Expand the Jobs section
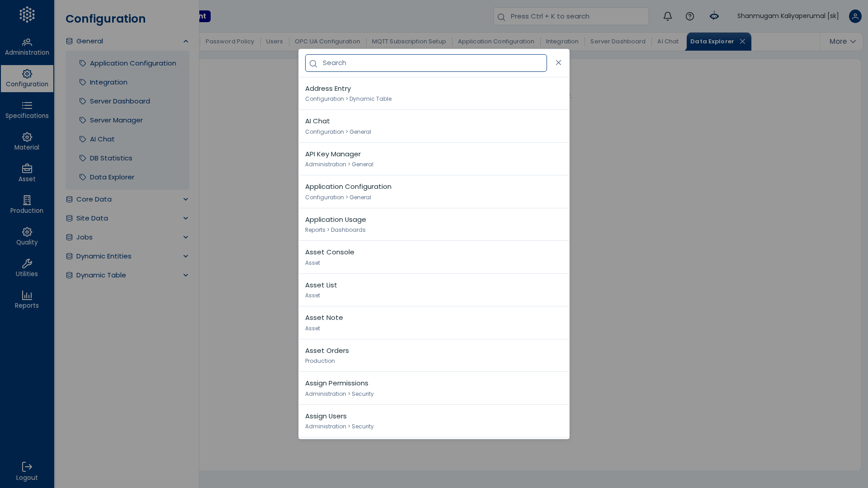This screenshot has height=488, width=868. [186, 237]
